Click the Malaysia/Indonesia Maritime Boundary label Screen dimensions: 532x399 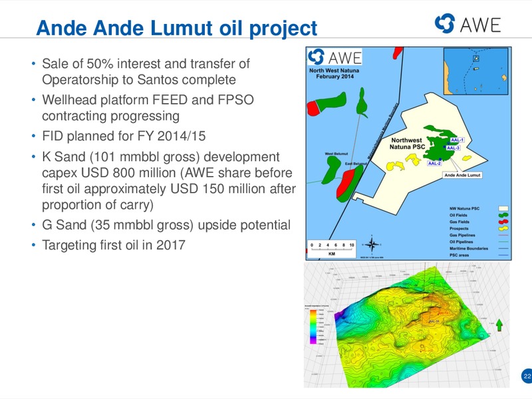click(x=384, y=130)
